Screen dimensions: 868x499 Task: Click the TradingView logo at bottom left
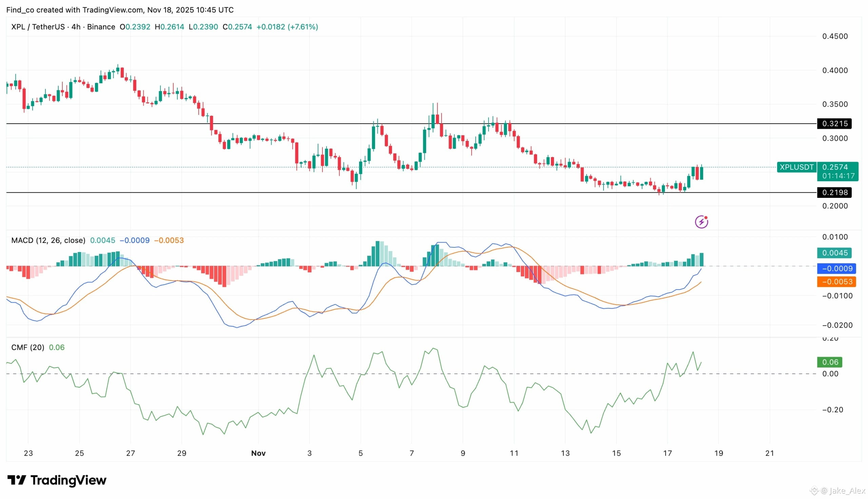57,480
